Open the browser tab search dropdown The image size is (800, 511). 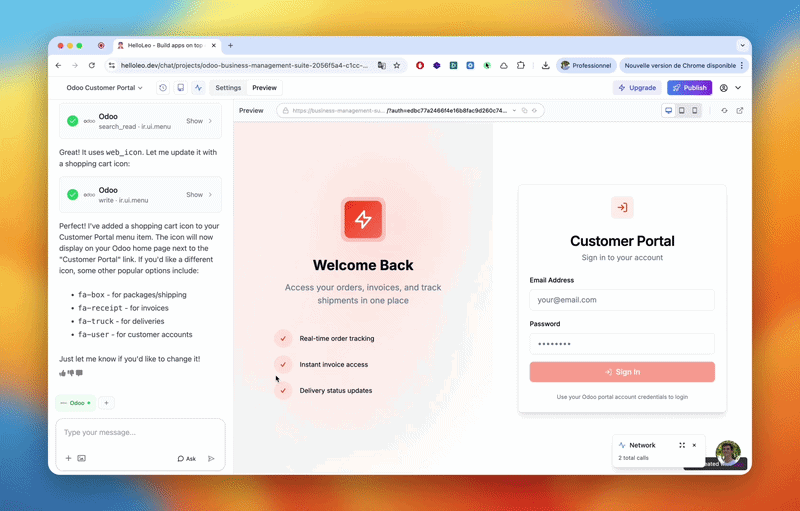coord(742,45)
